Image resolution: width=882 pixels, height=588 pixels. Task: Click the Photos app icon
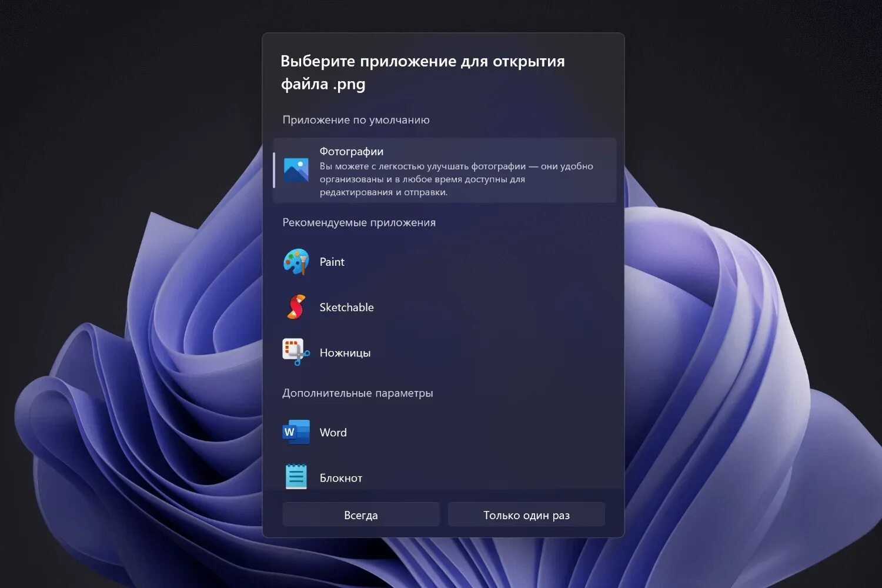[x=296, y=171]
